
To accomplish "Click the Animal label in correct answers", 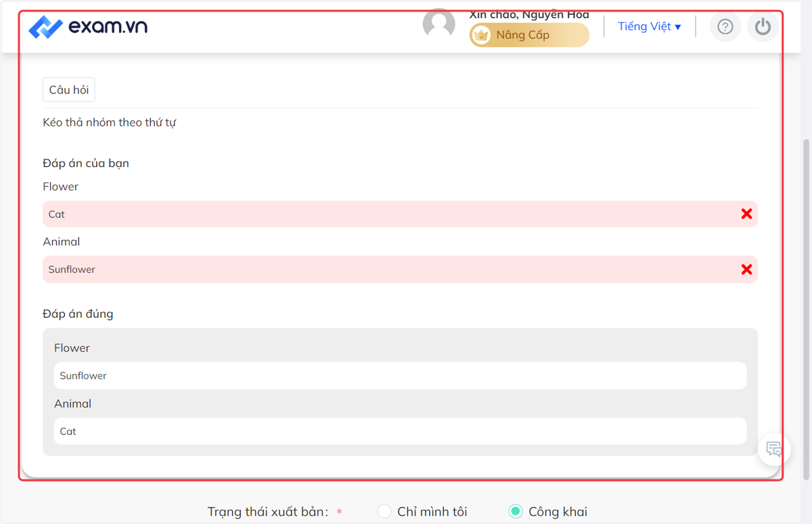I will pos(72,403).
